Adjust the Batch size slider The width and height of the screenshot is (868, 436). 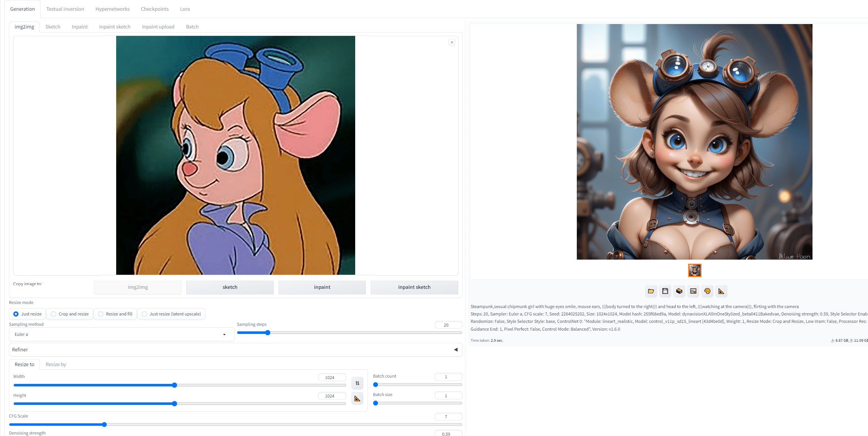417,403
